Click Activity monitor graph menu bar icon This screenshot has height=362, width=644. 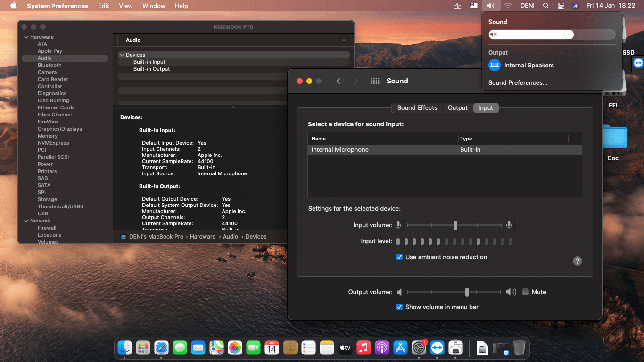pos(457,6)
